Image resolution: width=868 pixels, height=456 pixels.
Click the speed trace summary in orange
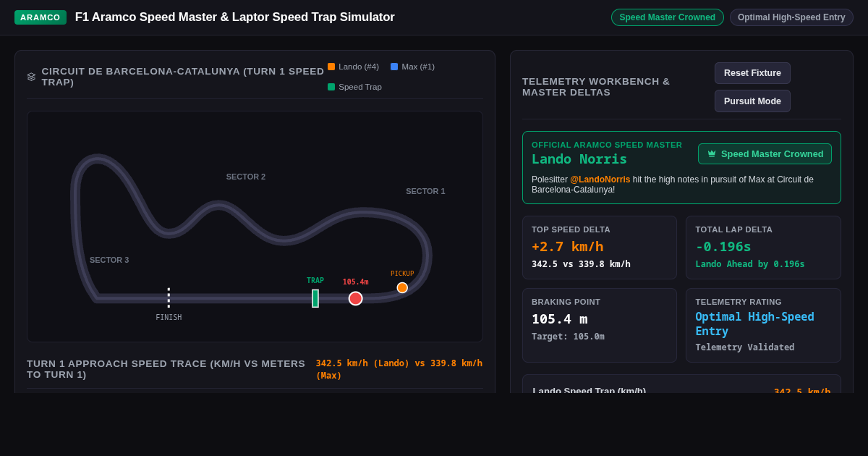coord(399,369)
